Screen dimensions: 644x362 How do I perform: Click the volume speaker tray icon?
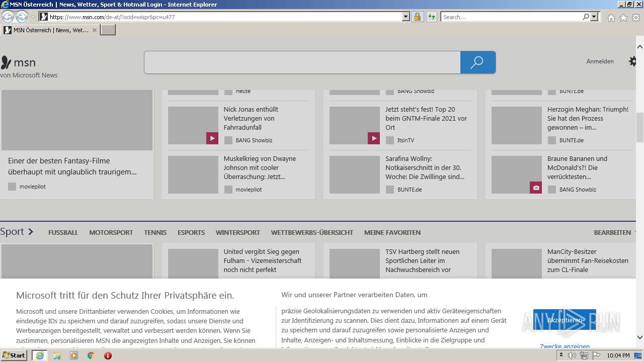(572, 355)
